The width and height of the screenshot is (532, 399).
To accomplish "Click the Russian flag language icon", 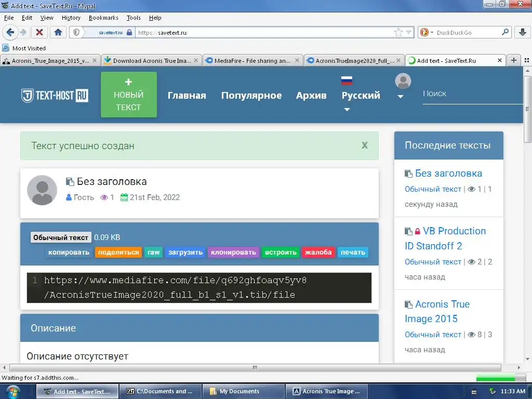I will [347, 81].
